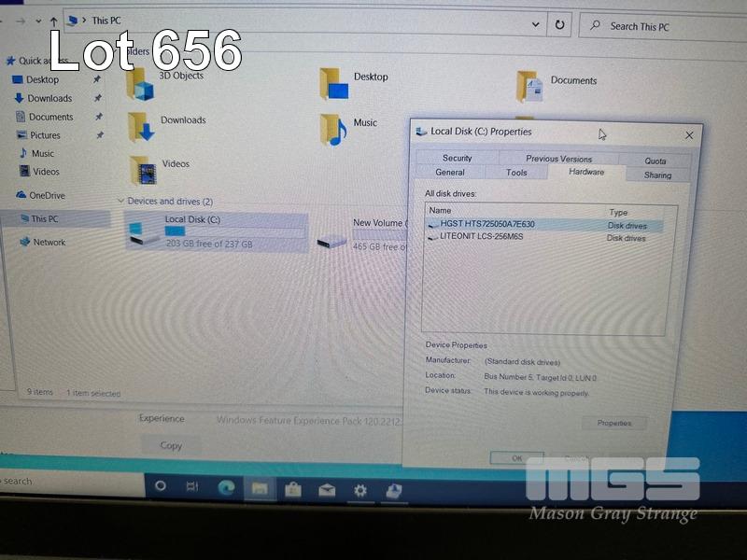Open the 3D Objects folder icon

click(x=140, y=84)
